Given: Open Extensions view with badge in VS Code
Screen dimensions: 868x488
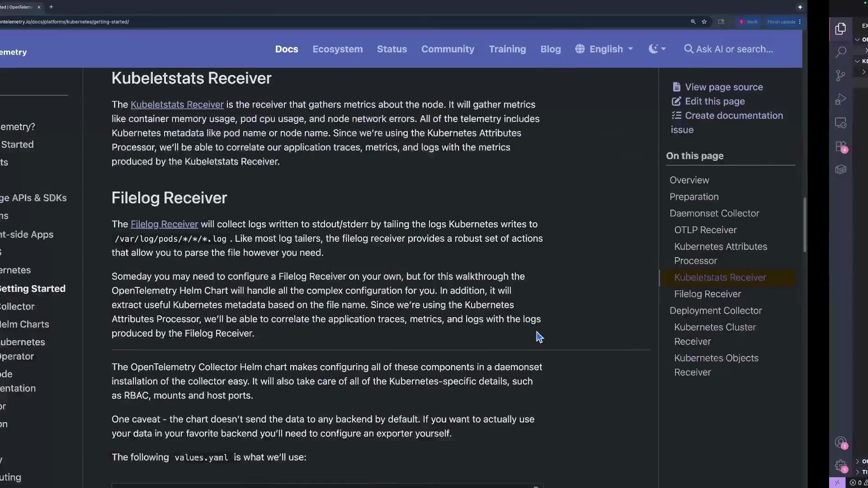Looking at the screenshot, I should pos(840,146).
